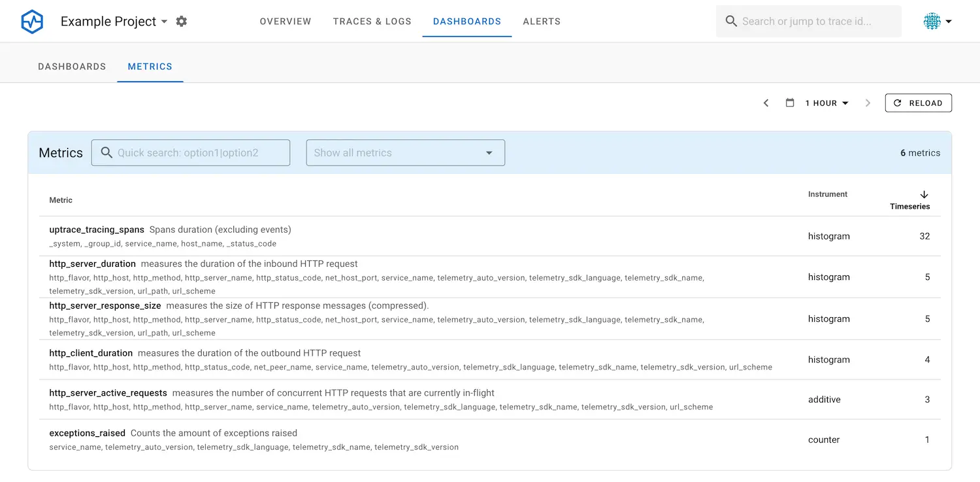The image size is (980, 482).
Task: Sort by Timeseries arrow icon
Action: pyautogui.click(x=924, y=194)
